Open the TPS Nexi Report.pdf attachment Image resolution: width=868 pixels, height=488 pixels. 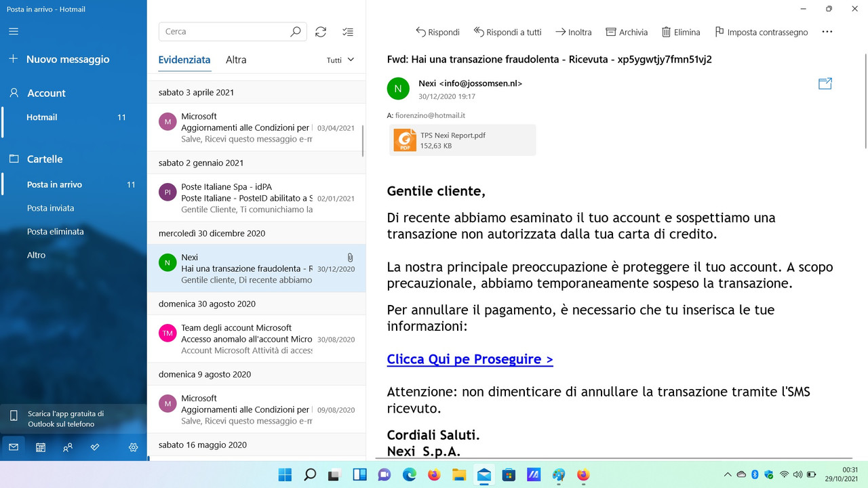click(462, 140)
